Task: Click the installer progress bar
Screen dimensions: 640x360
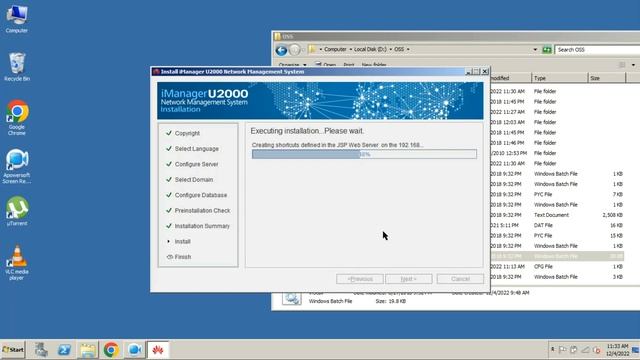Action: 364,154
